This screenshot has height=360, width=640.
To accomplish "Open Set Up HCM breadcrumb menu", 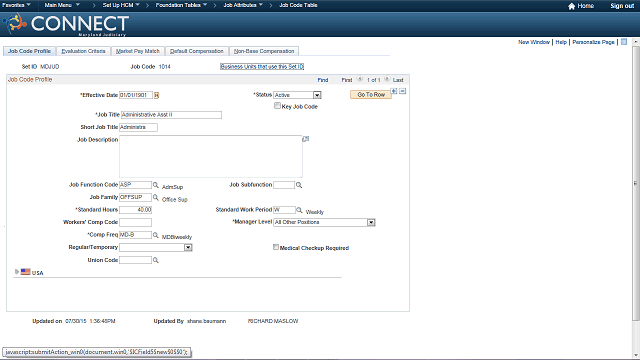I will click(121, 5).
